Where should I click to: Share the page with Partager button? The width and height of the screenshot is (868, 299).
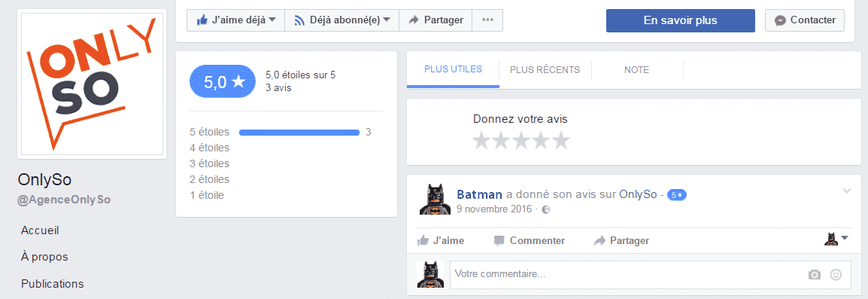pos(436,20)
